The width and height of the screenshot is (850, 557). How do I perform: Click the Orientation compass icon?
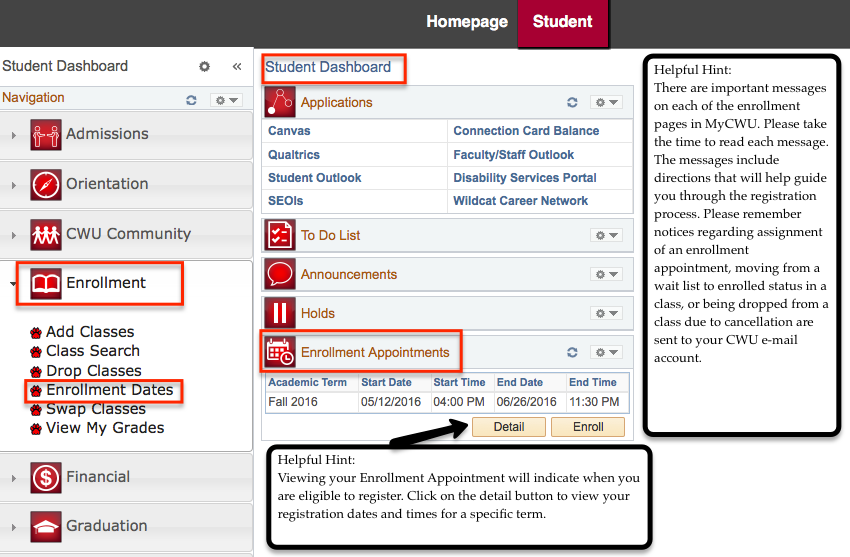click(46, 184)
